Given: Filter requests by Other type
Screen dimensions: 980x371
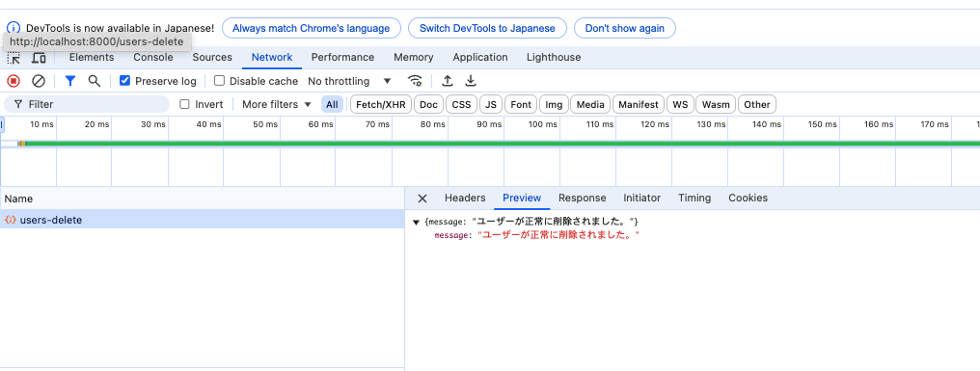Looking at the screenshot, I should click(757, 104).
